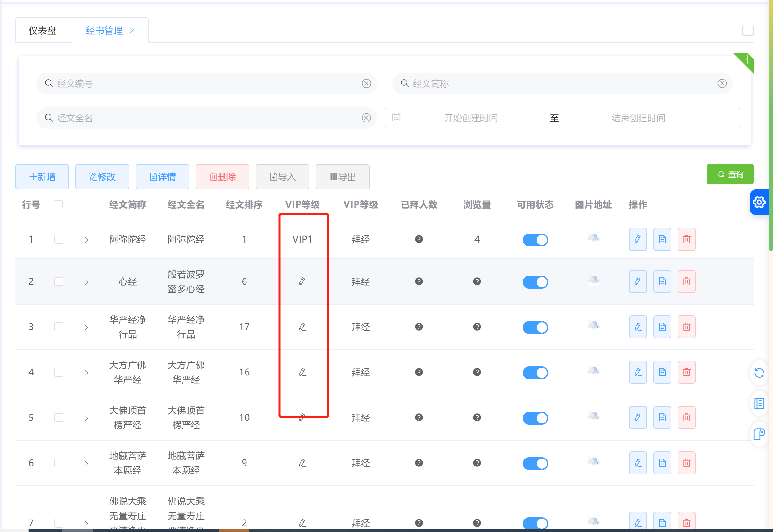Close the 经书管理 tab
The image size is (773, 532).
[132, 31]
